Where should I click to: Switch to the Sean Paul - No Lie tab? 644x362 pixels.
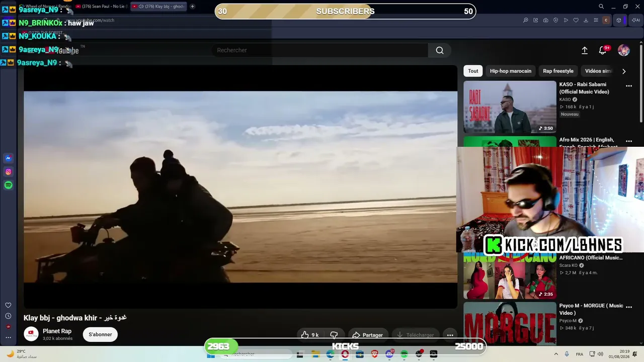pyautogui.click(x=101, y=7)
